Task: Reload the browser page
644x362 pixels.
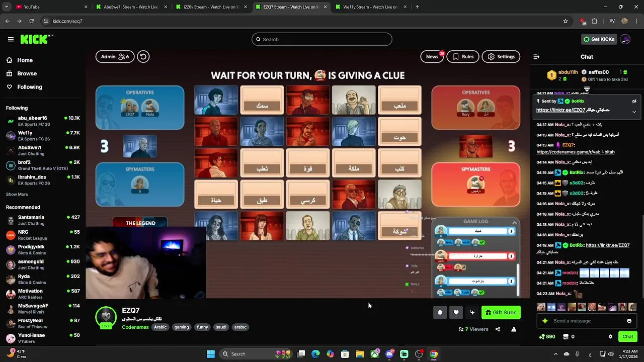Action: tap(31, 21)
